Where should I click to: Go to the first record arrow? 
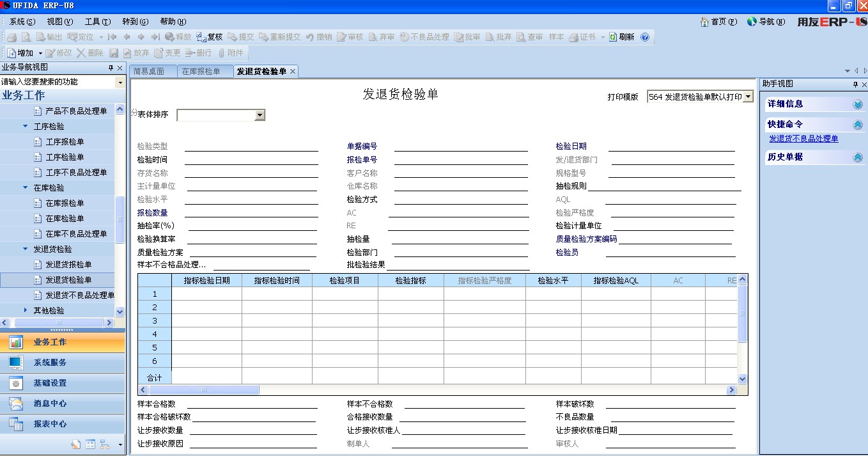112,37
